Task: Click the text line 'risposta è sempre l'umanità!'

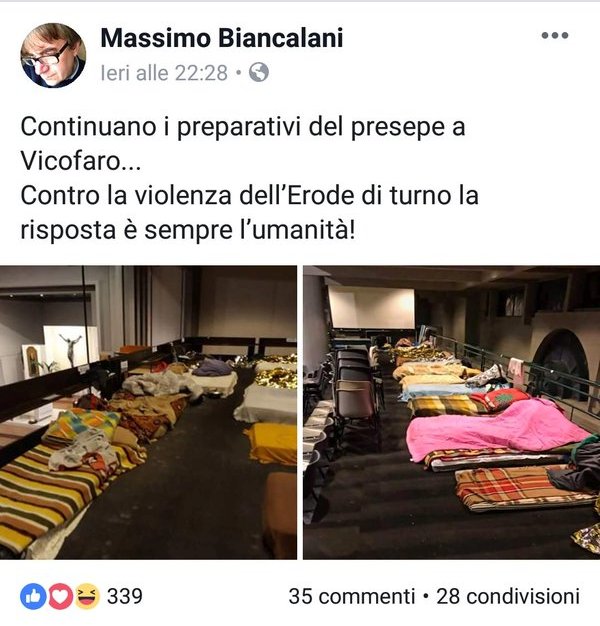Action: (x=188, y=230)
